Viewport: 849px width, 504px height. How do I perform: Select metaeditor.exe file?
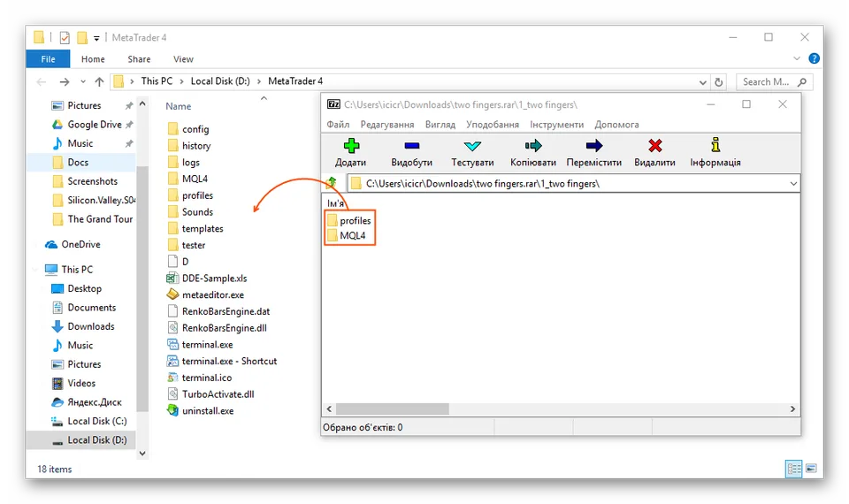(206, 294)
